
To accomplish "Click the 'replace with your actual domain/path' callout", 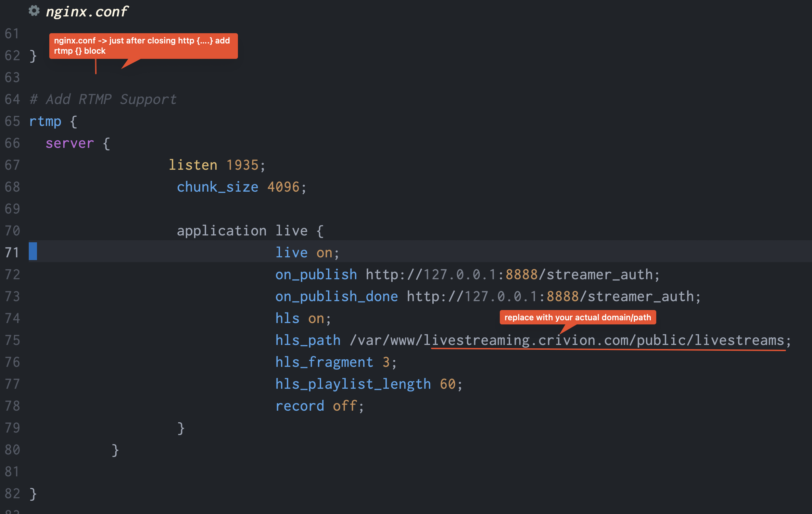I will pyautogui.click(x=578, y=318).
